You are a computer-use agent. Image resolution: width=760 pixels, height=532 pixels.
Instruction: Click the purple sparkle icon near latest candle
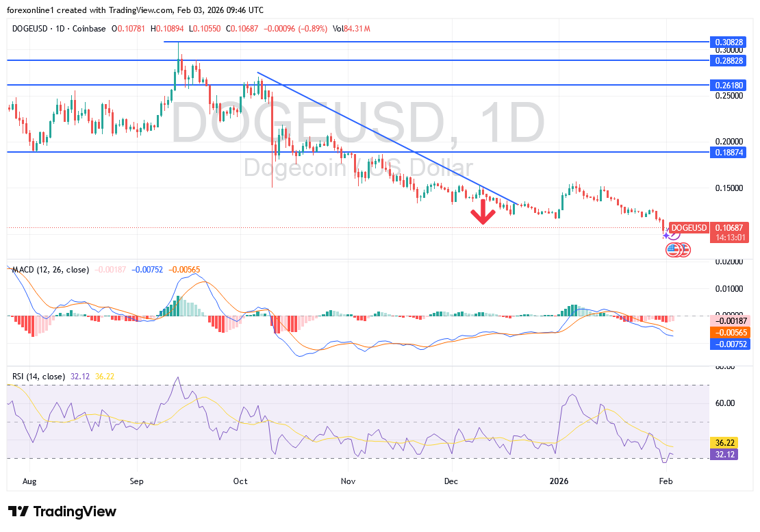pyautogui.click(x=666, y=235)
